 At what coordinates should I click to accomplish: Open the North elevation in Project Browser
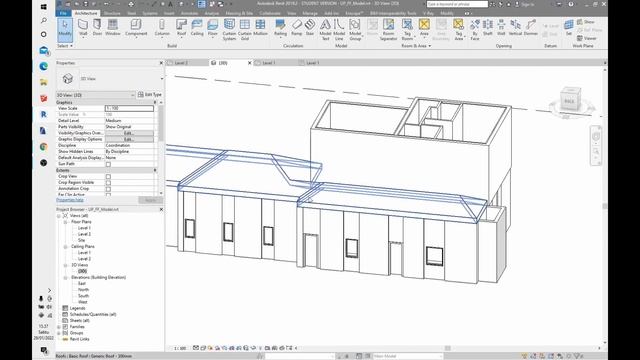pos(83,289)
